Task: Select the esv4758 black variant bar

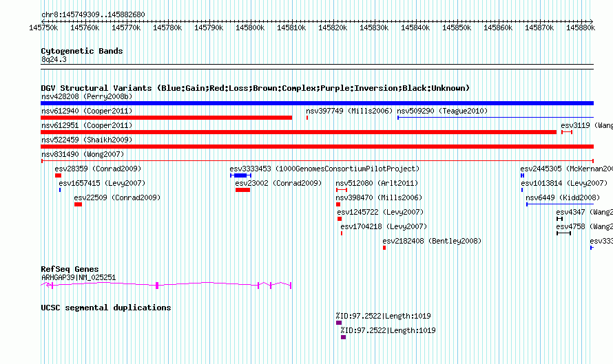Action: [x=563, y=233]
